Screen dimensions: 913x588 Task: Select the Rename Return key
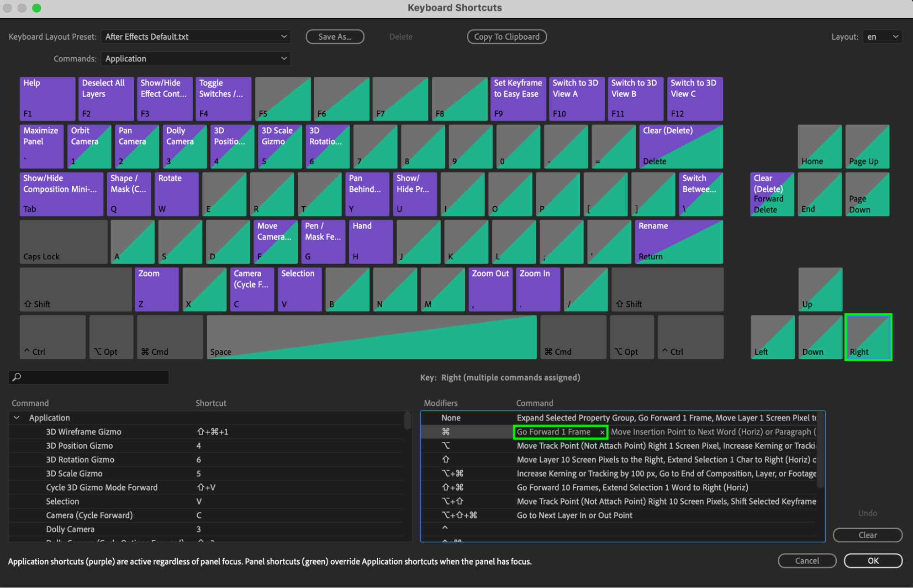(679, 241)
